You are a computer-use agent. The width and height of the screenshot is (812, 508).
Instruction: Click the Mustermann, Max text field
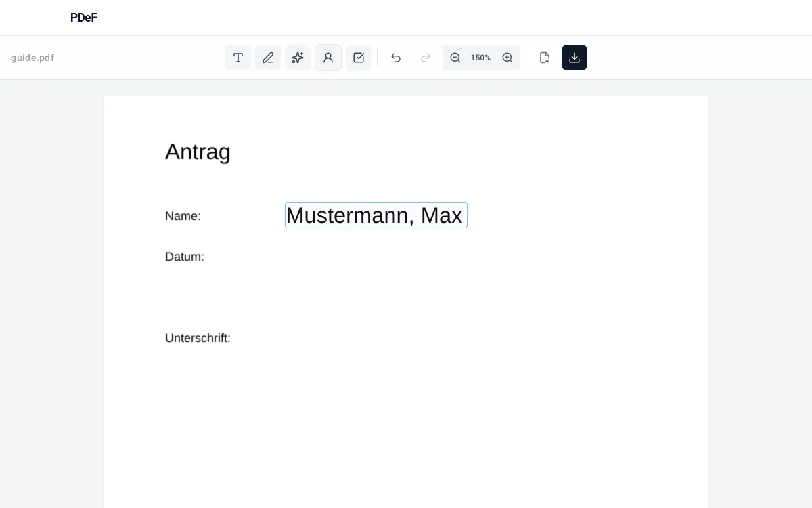pyautogui.click(x=376, y=215)
